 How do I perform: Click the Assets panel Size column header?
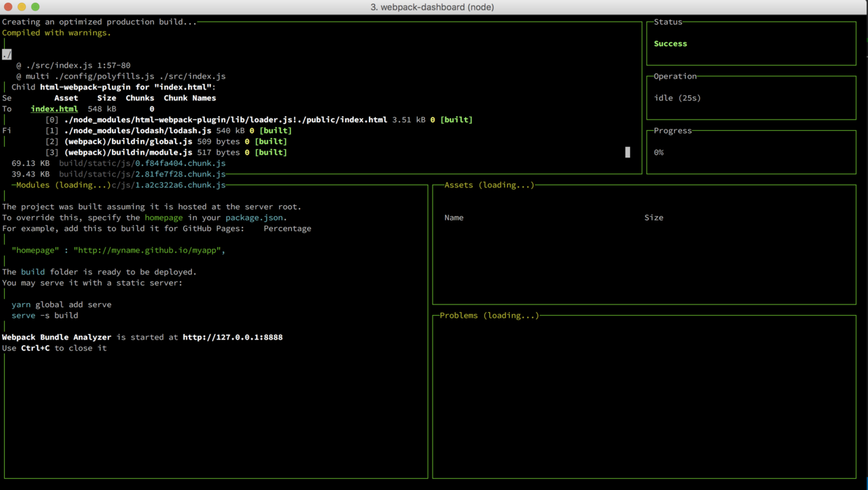coord(654,218)
